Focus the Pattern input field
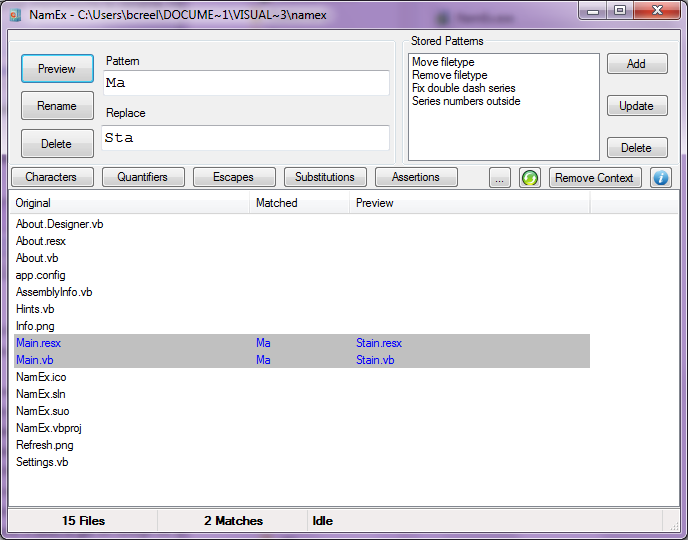Image resolution: width=688 pixels, height=540 pixels. pyautogui.click(x=246, y=83)
